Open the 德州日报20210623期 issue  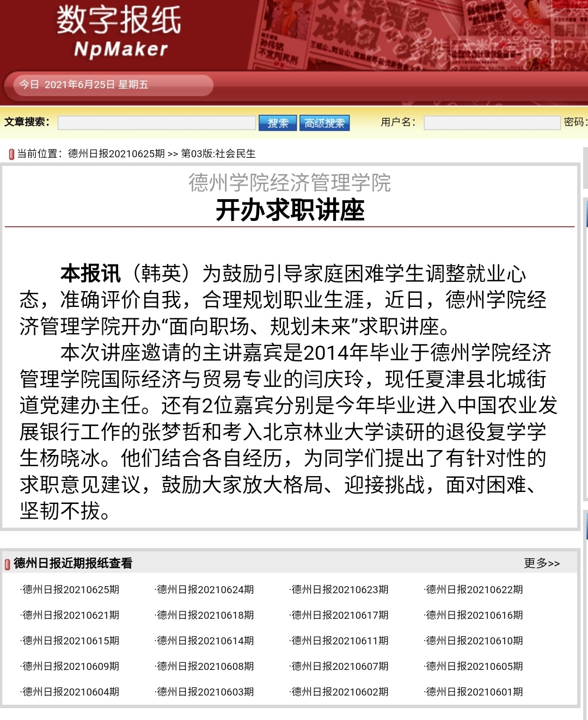click(340, 589)
